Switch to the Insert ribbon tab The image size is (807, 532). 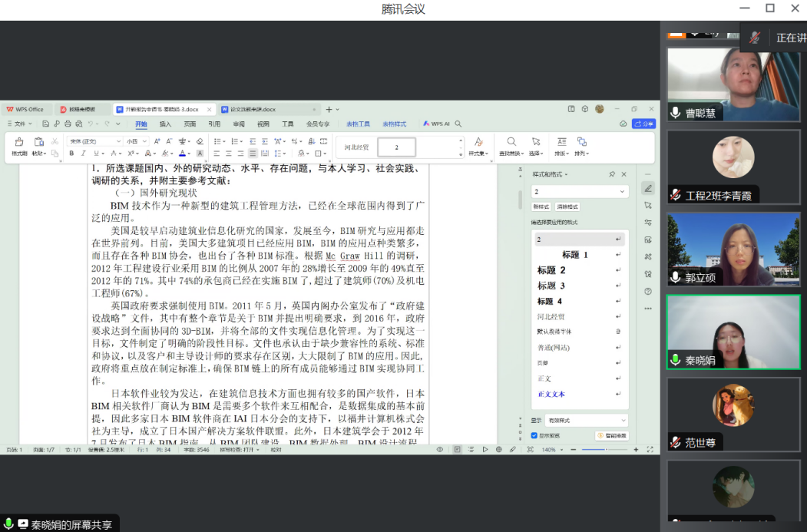click(x=165, y=124)
